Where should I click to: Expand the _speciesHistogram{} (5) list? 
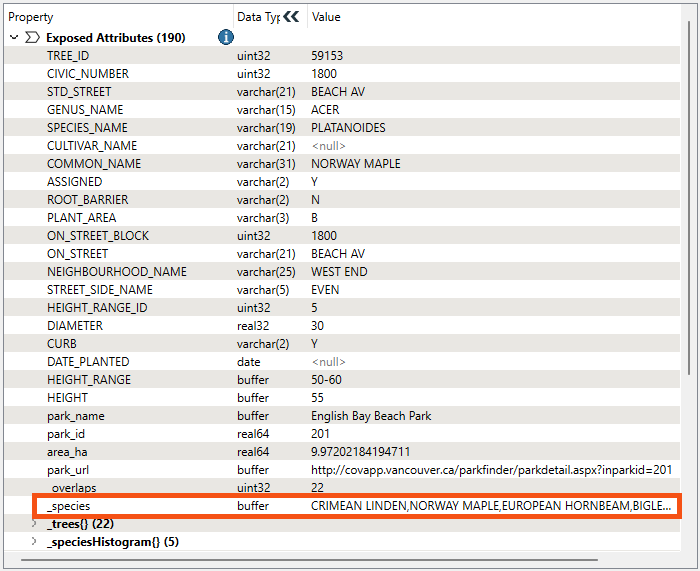tap(33, 542)
